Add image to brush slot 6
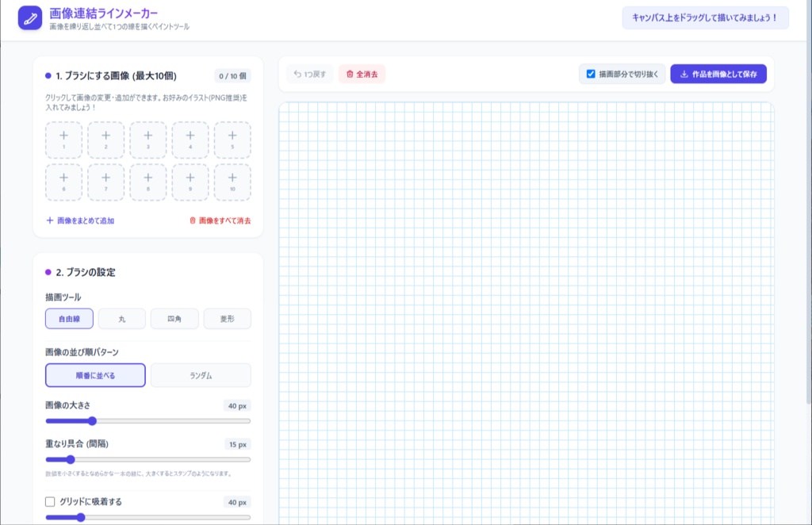Viewport: 812px width, 525px height. click(63, 182)
